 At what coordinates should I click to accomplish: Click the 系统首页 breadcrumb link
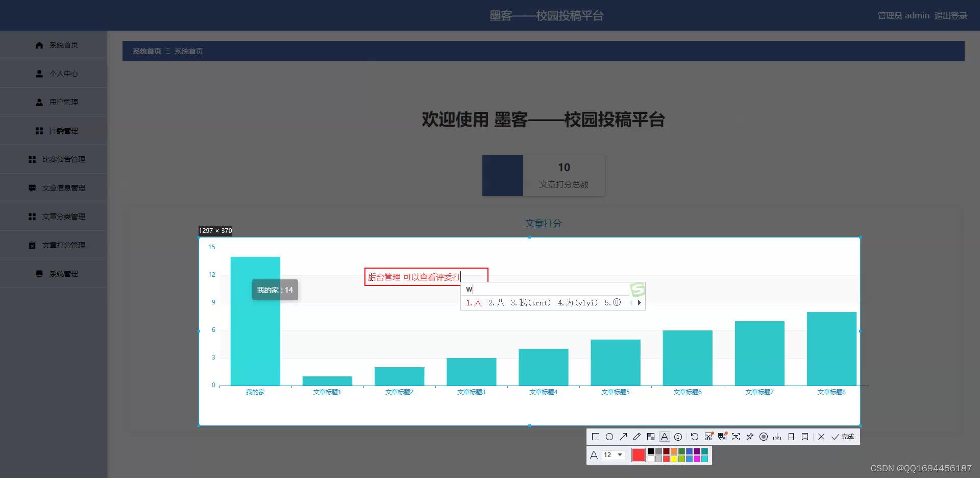(146, 51)
